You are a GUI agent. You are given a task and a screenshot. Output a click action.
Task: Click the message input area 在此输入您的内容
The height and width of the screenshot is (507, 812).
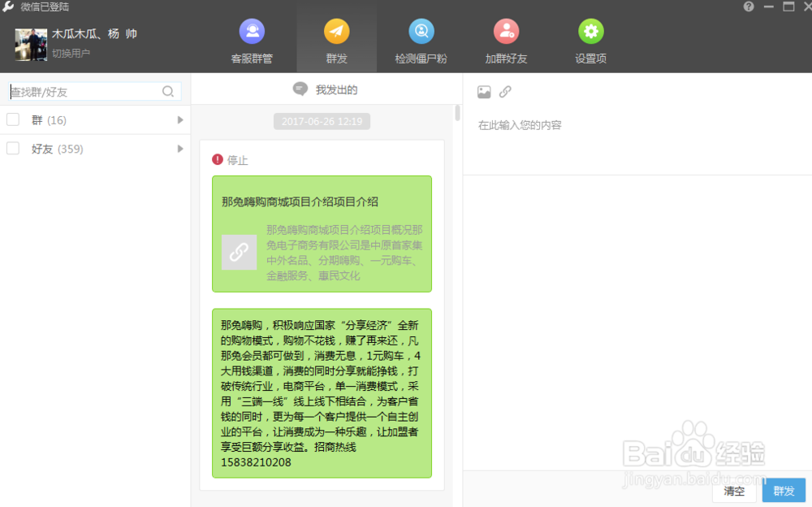tap(568, 125)
